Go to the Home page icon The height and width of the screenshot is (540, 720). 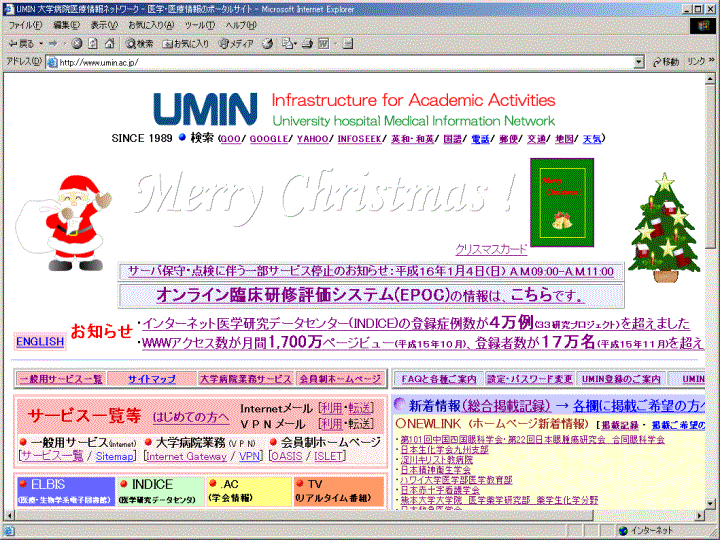[109, 44]
